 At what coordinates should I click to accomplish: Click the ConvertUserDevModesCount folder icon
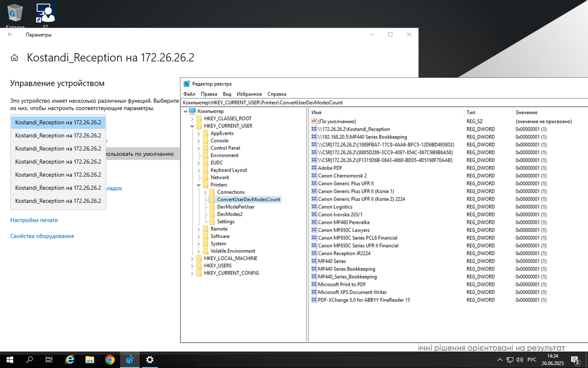[x=213, y=199]
